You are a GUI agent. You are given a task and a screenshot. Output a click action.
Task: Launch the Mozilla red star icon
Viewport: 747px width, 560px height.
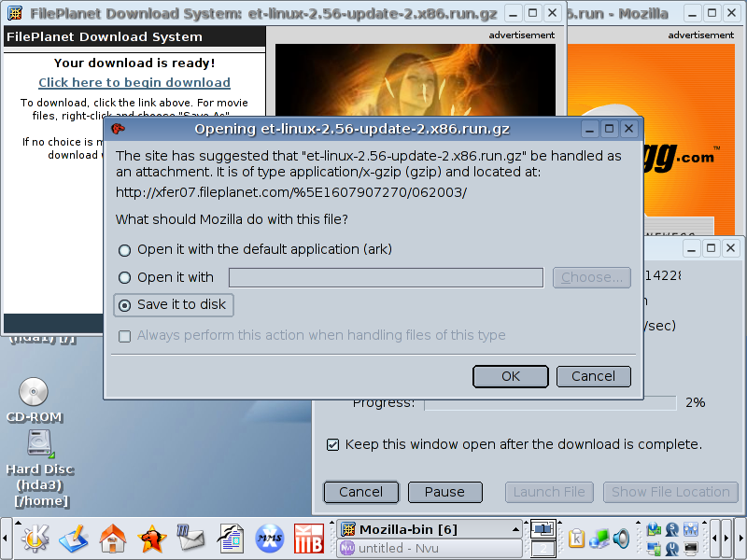click(x=151, y=539)
